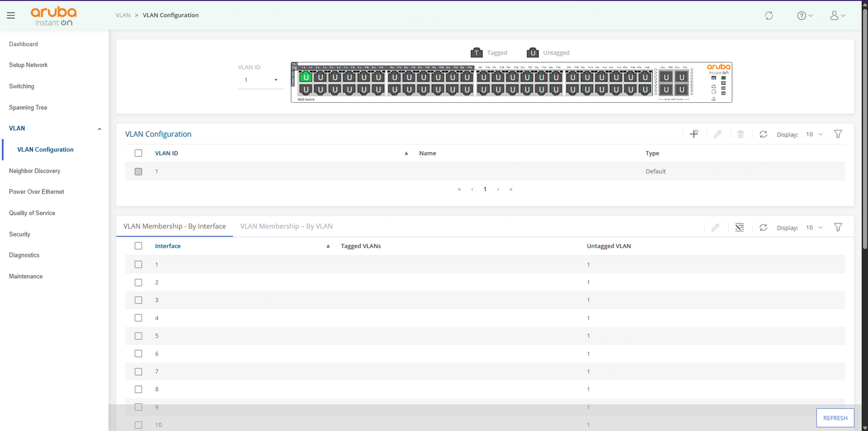
Task: Check the checkbox for interface 1
Action: pos(138,264)
